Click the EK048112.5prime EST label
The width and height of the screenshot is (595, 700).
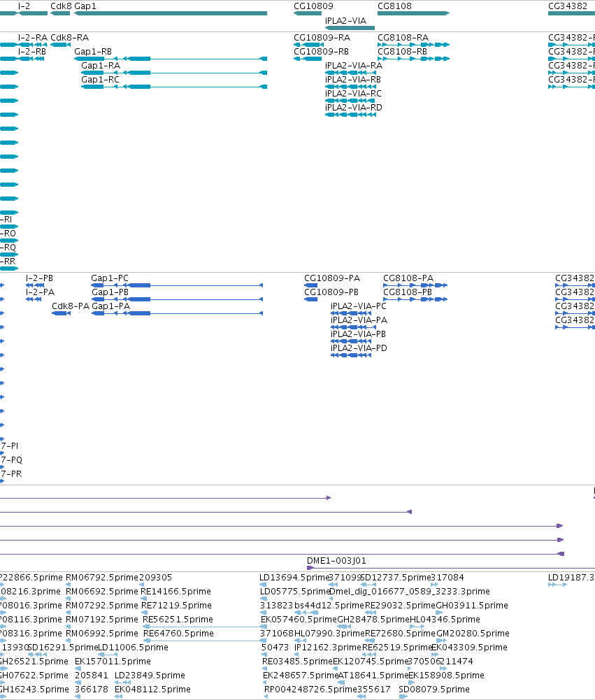(x=152, y=690)
